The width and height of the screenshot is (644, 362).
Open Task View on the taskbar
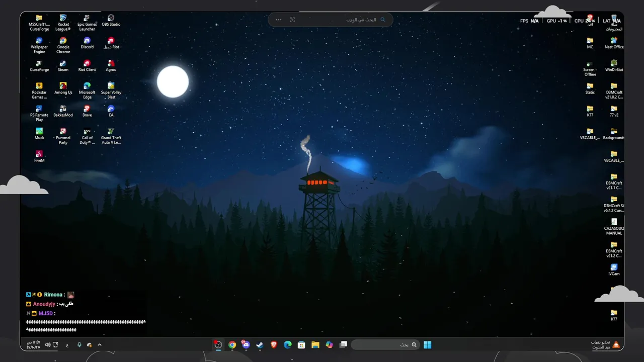pyautogui.click(x=344, y=345)
